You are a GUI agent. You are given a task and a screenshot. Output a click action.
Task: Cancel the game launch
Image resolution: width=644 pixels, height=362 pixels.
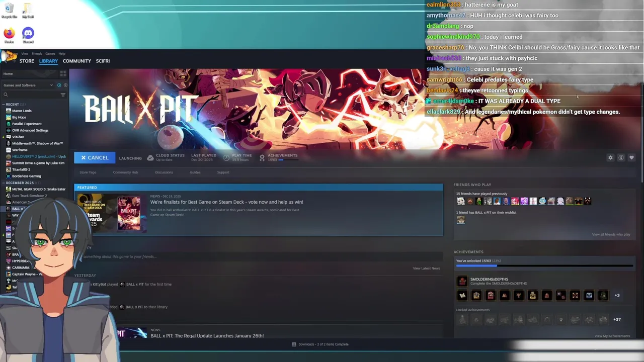[95, 158]
